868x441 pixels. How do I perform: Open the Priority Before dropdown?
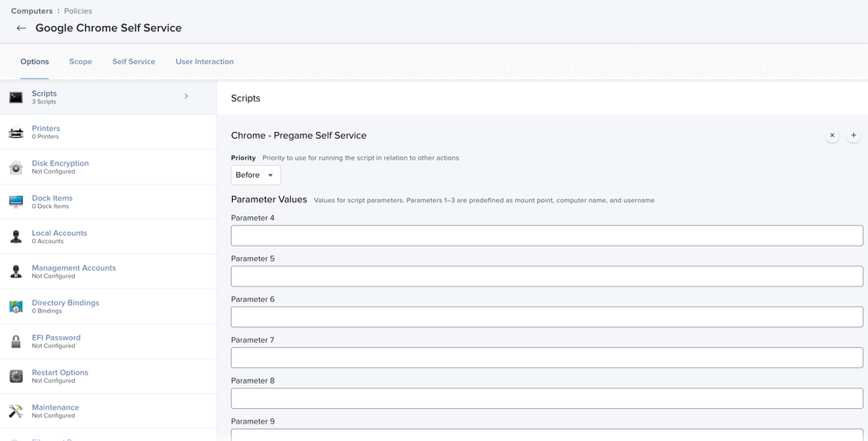pos(255,175)
